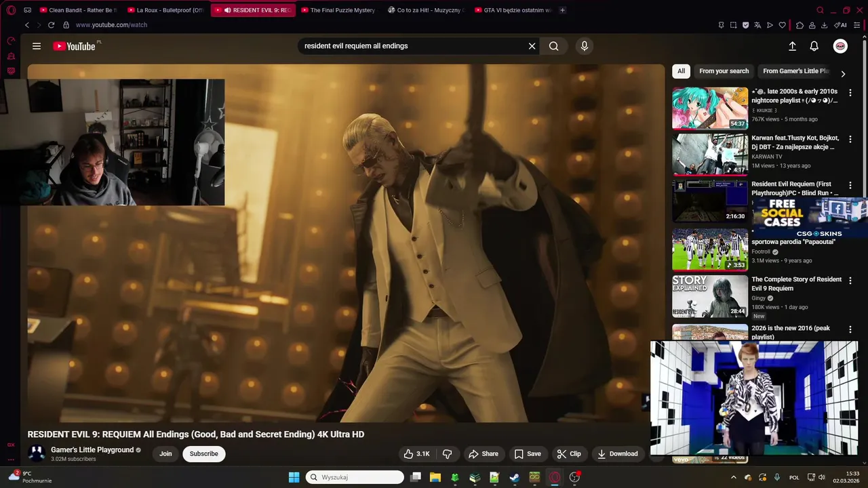
Task: Open Opera AI assistant button
Action: [x=840, y=25]
